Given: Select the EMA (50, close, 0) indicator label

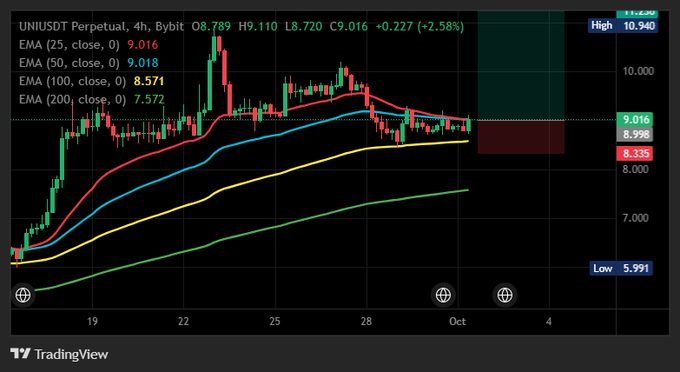Looking at the screenshot, I should (69, 63).
